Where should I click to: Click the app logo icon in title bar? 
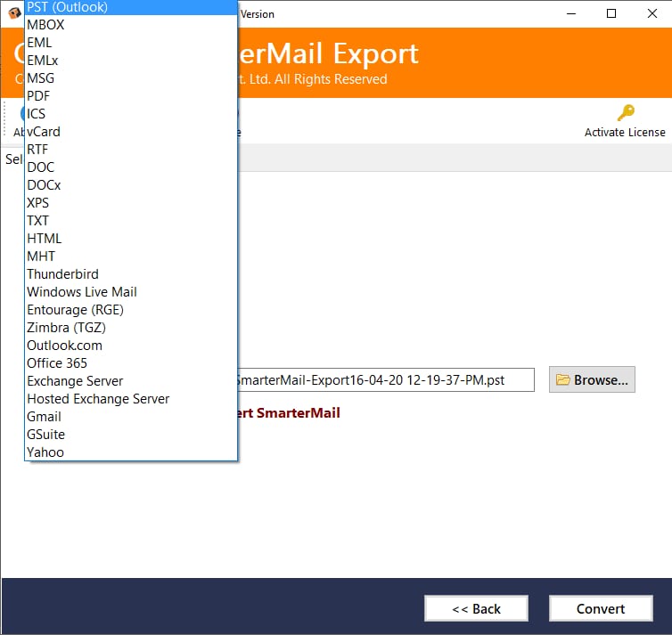pos(14,13)
